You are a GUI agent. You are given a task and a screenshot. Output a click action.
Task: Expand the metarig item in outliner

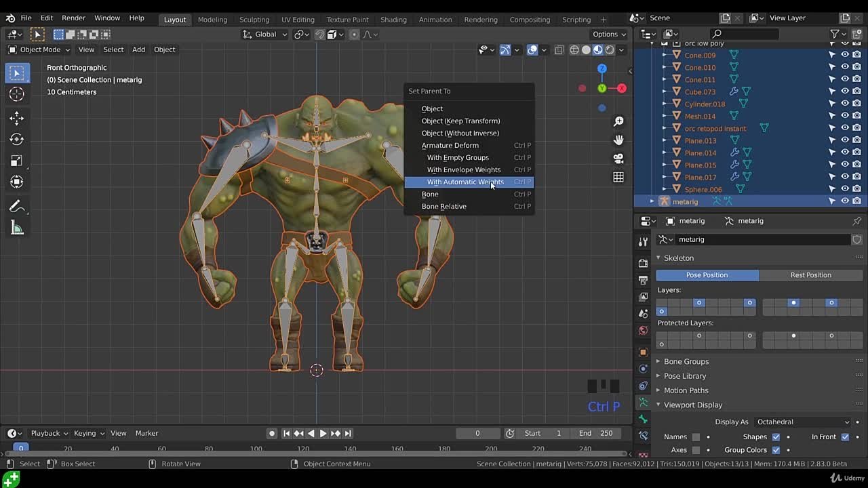click(652, 201)
